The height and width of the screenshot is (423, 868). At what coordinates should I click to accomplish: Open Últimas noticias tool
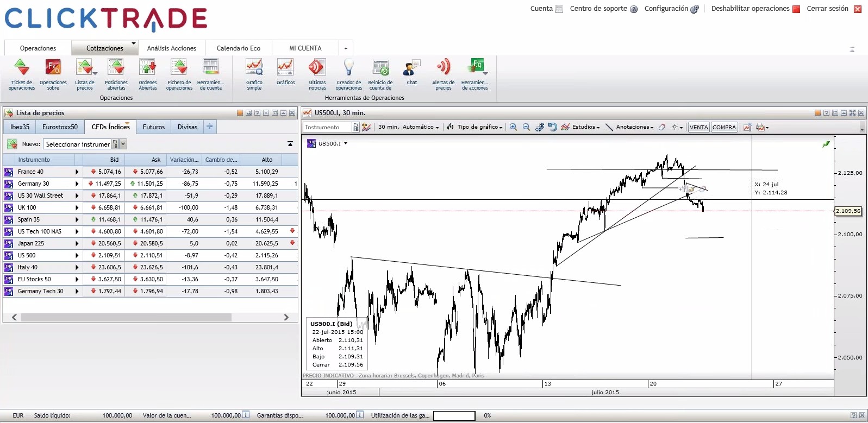(317, 74)
